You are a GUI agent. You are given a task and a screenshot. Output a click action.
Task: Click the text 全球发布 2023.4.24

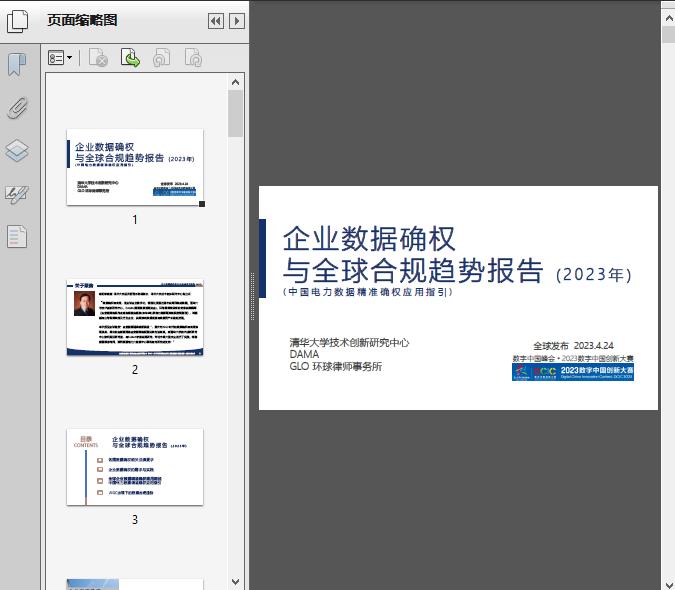pos(573,346)
